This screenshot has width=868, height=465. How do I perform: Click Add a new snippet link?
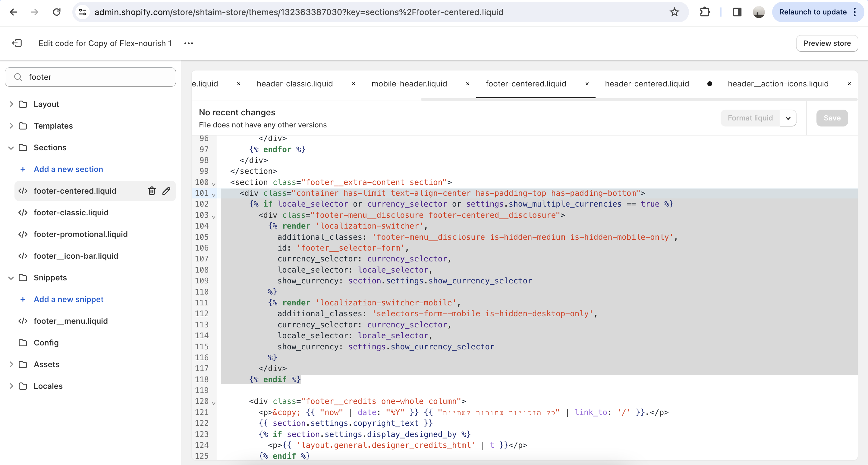68,299
